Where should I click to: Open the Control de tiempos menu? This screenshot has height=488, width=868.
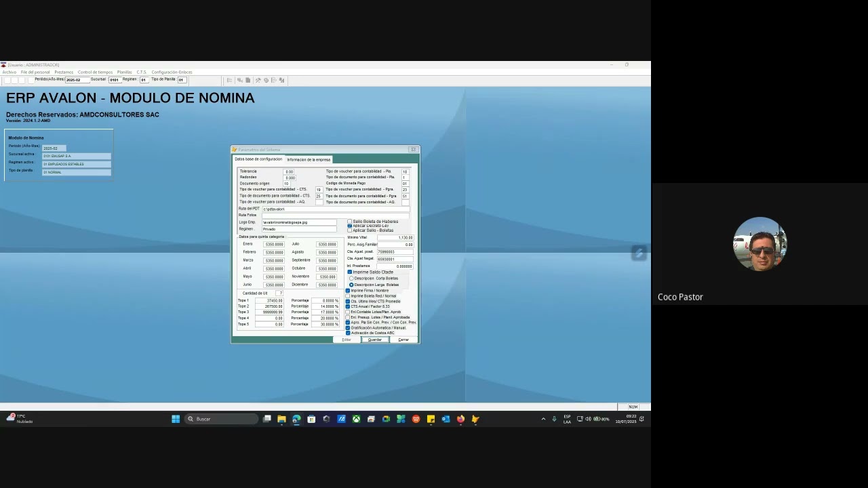click(95, 72)
